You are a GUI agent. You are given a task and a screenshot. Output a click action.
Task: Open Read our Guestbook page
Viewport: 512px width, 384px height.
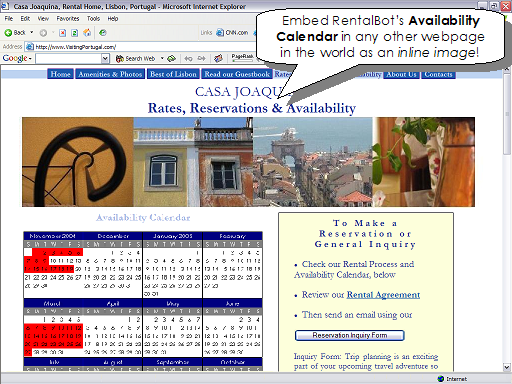click(237, 74)
